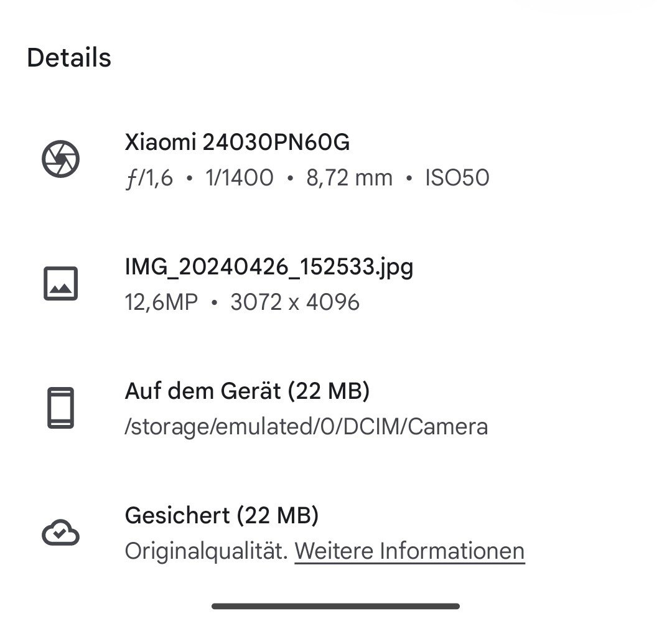
Task: Tap the Originalqualität label
Action: coord(206,551)
